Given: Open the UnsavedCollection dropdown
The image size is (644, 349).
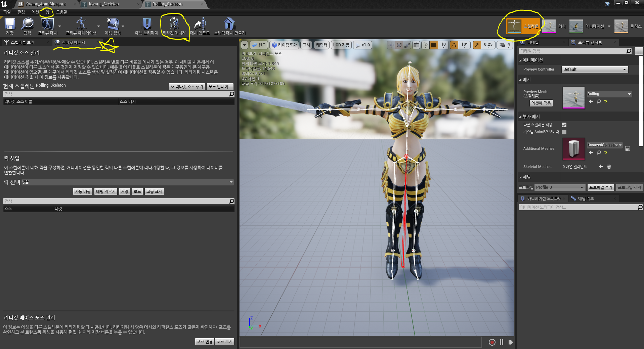Looking at the screenshot, I should tap(604, 145).
